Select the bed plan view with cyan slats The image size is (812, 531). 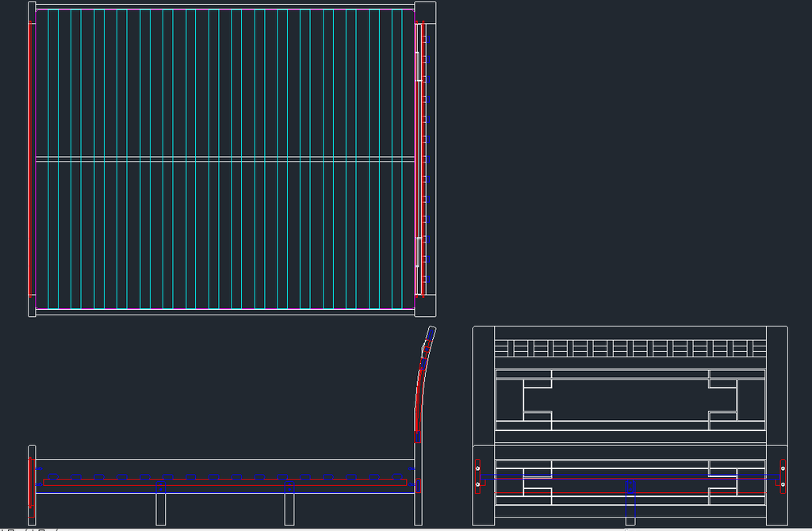click(232, 159)
